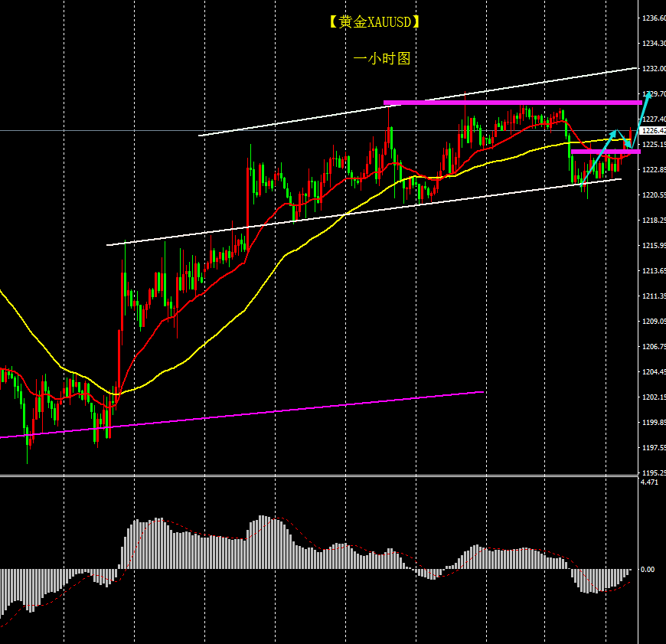Click the 1222.85 price axis label
The width and height of the screenshot is (666, 644).
tap(653, 170)
